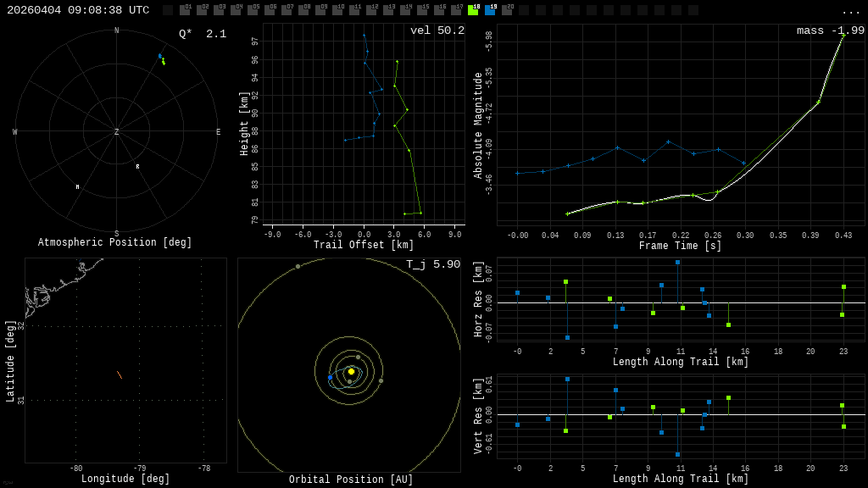Click the timestamp 20260404 09:08:38 UTC
The width and height of the screenshot is (868, 488).
coord(78,10)
